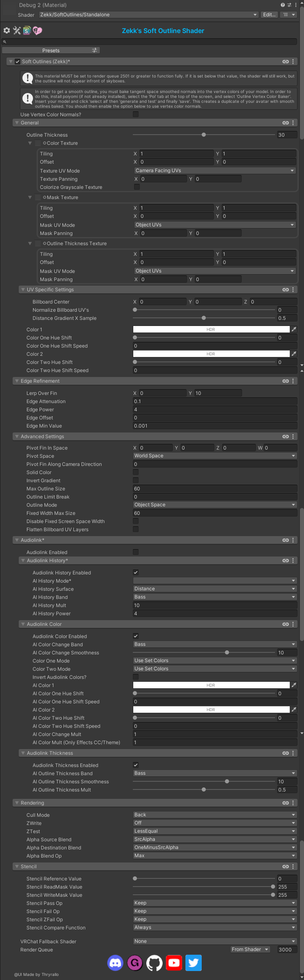Enable the Solid Color checkbox

pyautogui.click(x=136, y=472)
